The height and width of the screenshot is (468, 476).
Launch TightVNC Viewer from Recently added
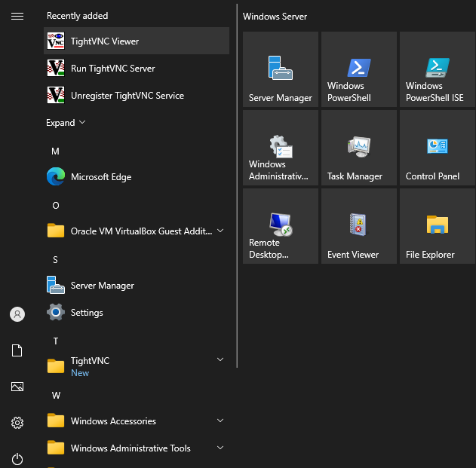point(137,41)
